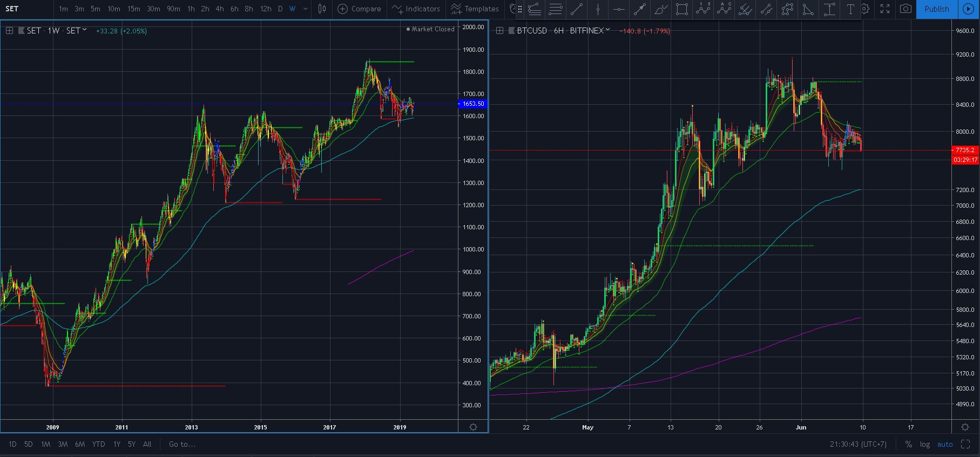Click the Publish button

(937, 9)
